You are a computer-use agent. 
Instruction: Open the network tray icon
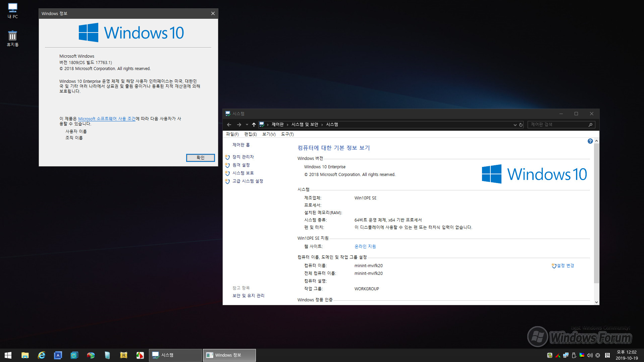point(566,355)
